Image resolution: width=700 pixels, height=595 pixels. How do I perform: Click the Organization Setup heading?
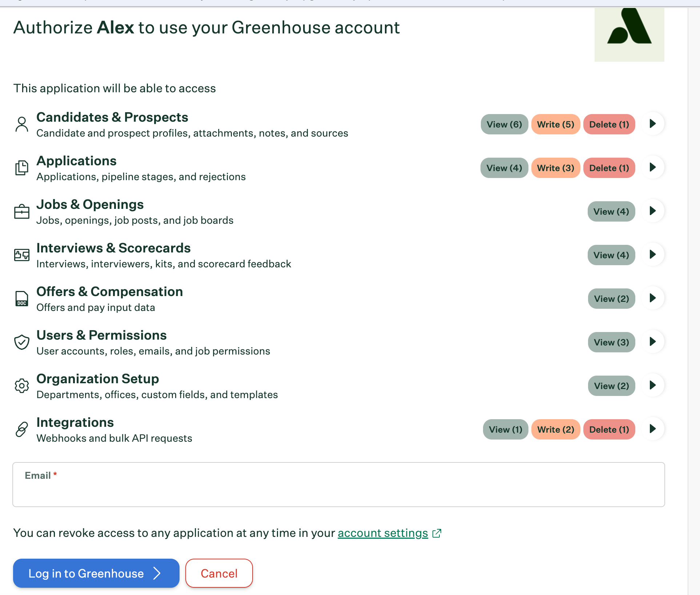[x=98, y=379]
